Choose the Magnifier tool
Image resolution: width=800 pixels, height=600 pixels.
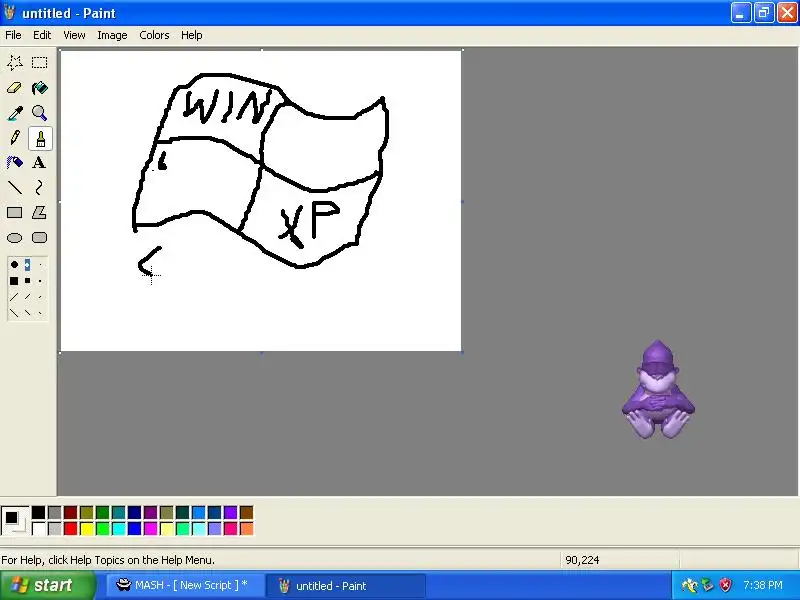point(39,113)
